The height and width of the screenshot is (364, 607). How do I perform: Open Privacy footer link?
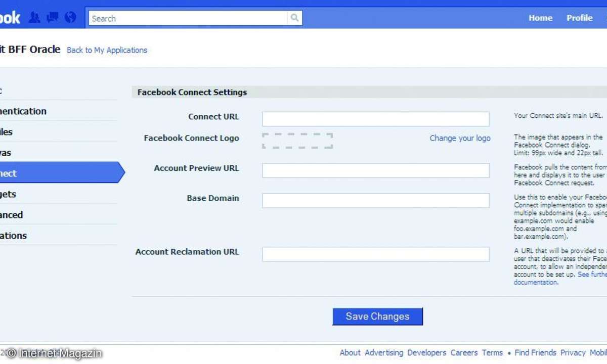pyautogui.click(x=573, y=353)
